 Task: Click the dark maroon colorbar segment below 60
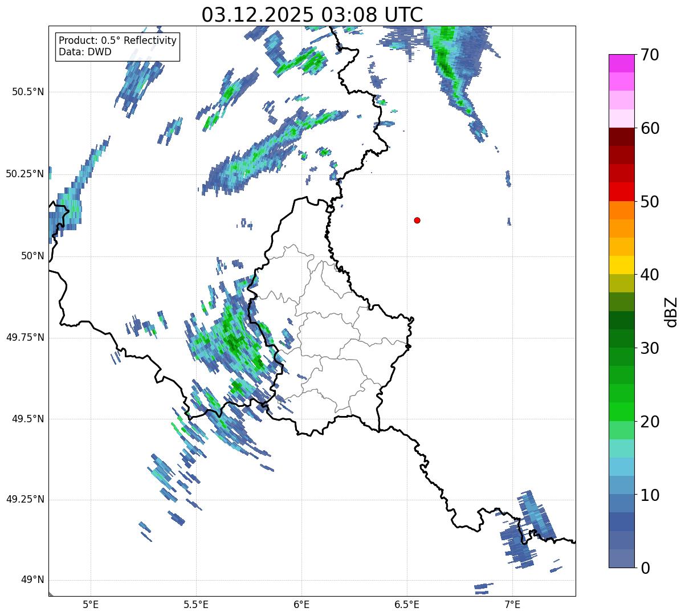click(x=622, y=137)
